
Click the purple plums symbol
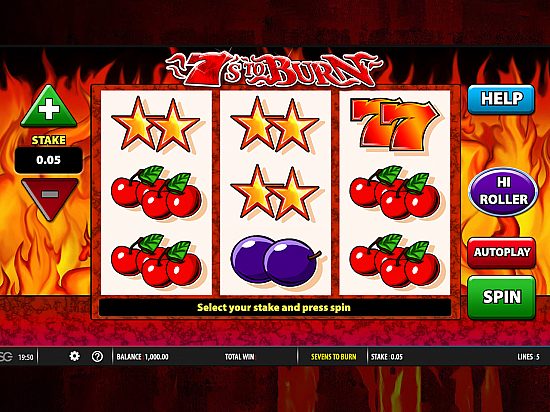(x=276, y=260)
